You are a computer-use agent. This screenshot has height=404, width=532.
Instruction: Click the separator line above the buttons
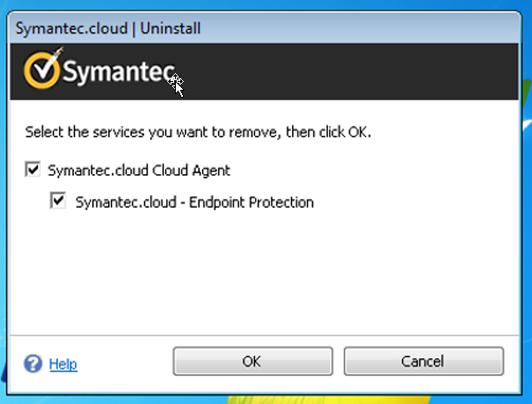pyautogui.click(x=265, y=335)
